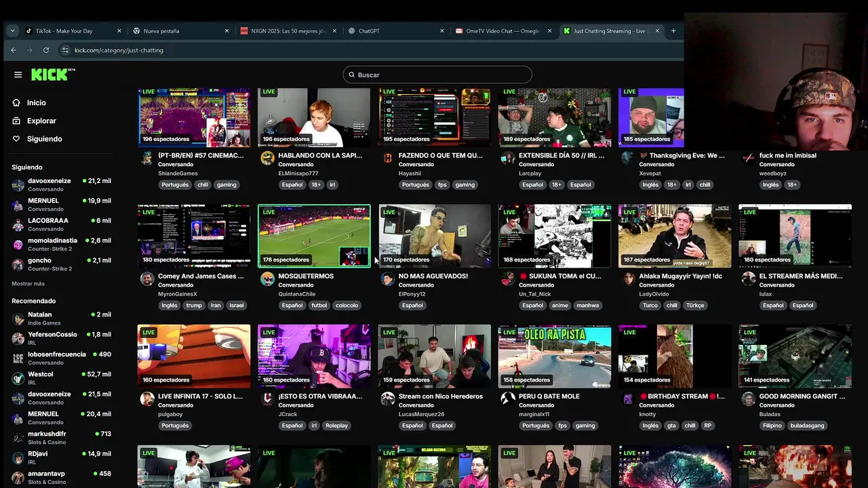
Task: Open site info icon in address bar
Action: coord(65,50)
